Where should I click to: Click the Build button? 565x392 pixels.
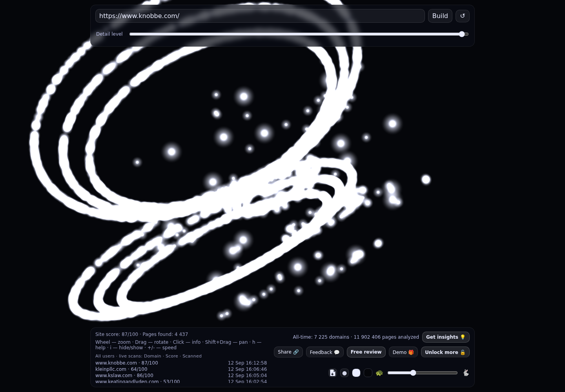pyautogui.click(x=440, y=16)
